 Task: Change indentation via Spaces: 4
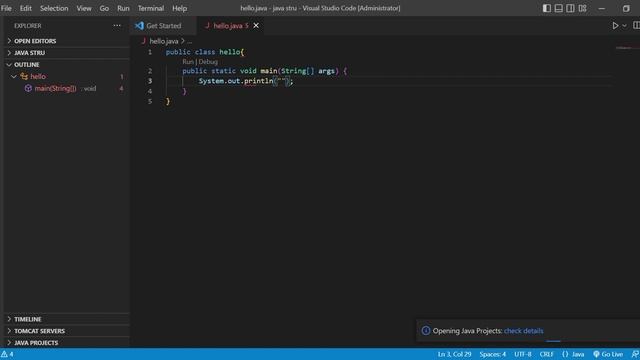coord(492,354)
